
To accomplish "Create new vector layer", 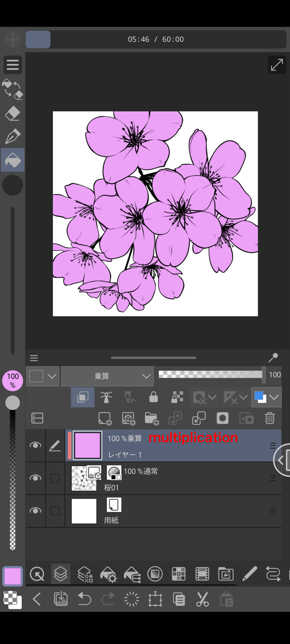I will (129, 418).
